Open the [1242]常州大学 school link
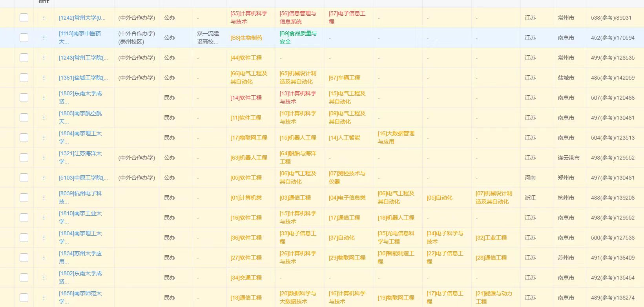Image resolution: width=644 pixels, height=307 pixels. [82, 18]
